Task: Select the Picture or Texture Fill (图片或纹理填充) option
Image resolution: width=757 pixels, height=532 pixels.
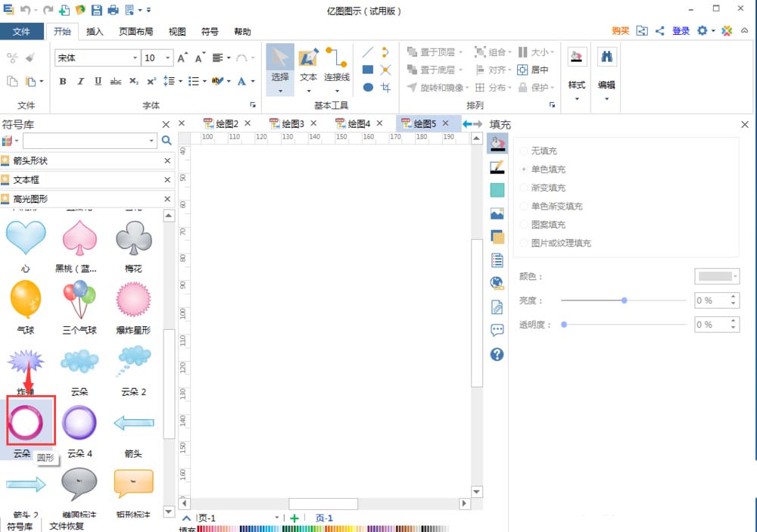Action: coord(523,243)
